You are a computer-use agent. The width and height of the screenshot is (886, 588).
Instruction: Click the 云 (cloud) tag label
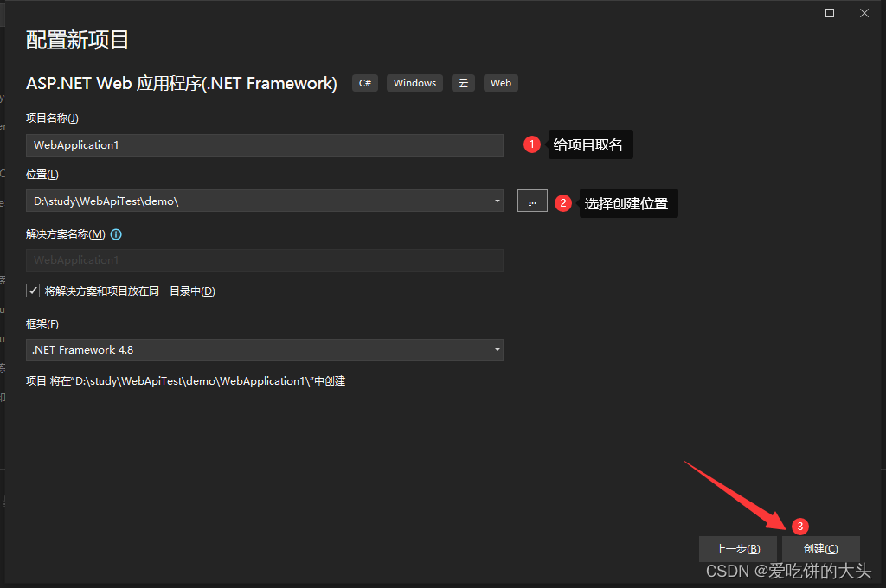tap(464, 83)
